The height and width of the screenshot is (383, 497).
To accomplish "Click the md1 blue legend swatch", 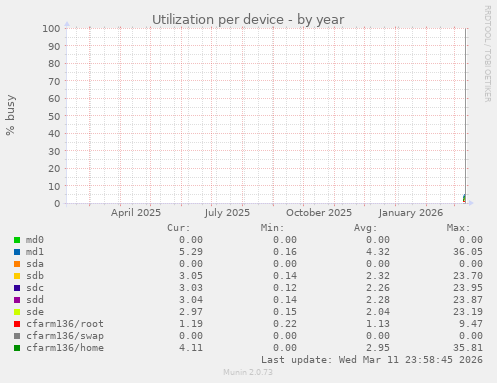I will tap(17, 252).
